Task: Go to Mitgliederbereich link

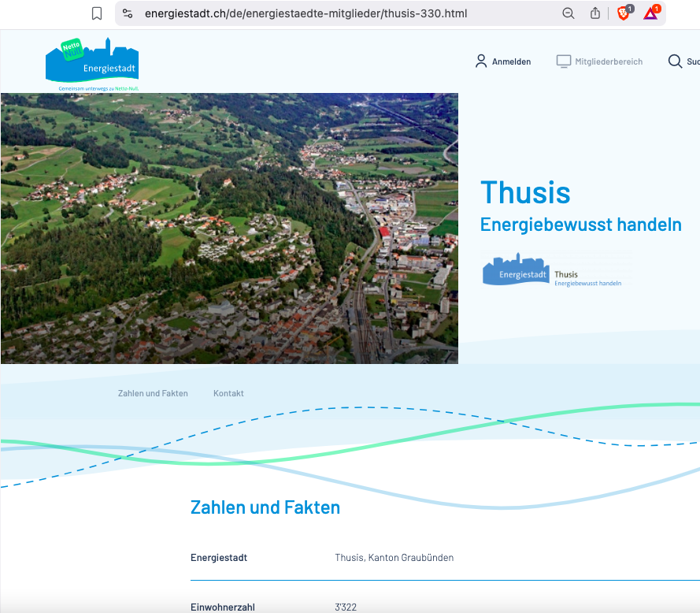Action: click(x=609, y=61)
